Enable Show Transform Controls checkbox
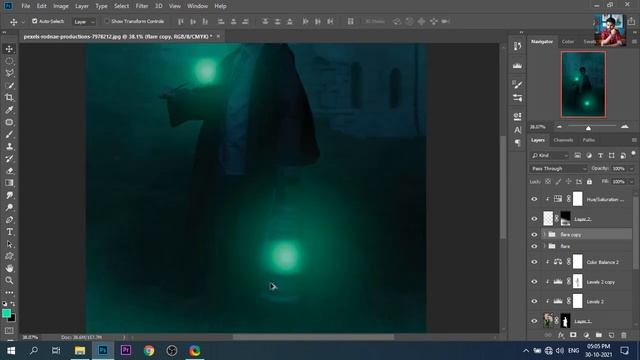This screenshot has height=360, width=640. coord(107,21)
